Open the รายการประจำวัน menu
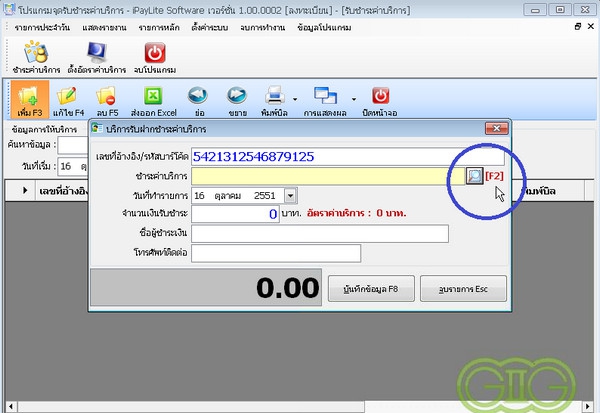600x413 pixels. point(42,28)
